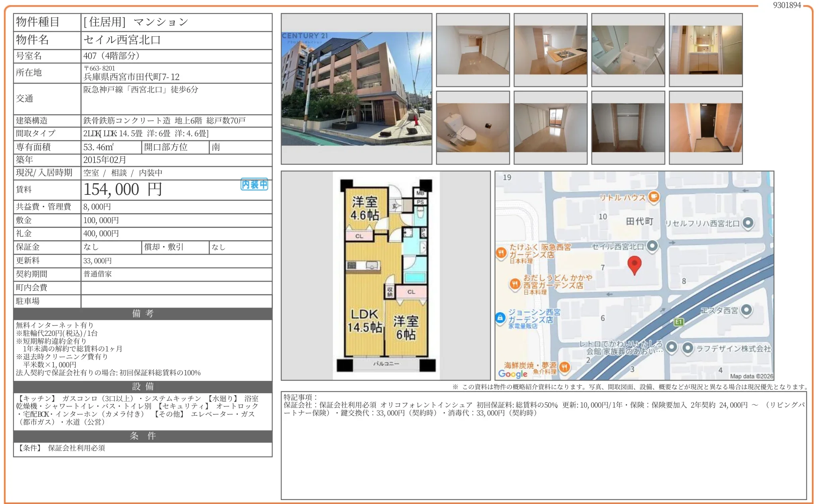
Task: Open the washroom vanity photo thumbnail
Action: tap(705, 50)
